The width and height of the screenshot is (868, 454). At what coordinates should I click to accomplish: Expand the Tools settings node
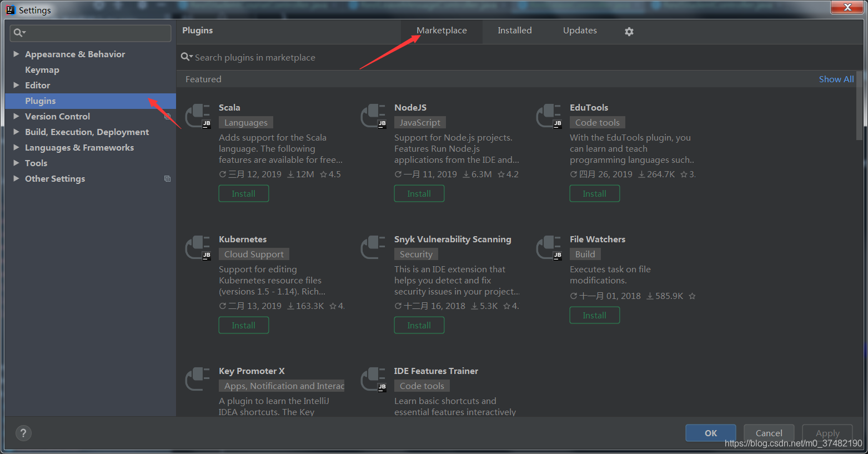(x=16, y=163)
